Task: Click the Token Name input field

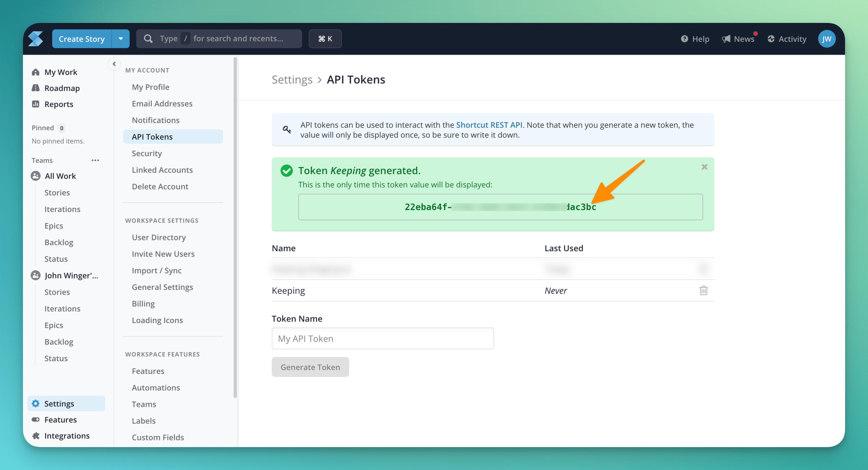Action: pos(382,338)
